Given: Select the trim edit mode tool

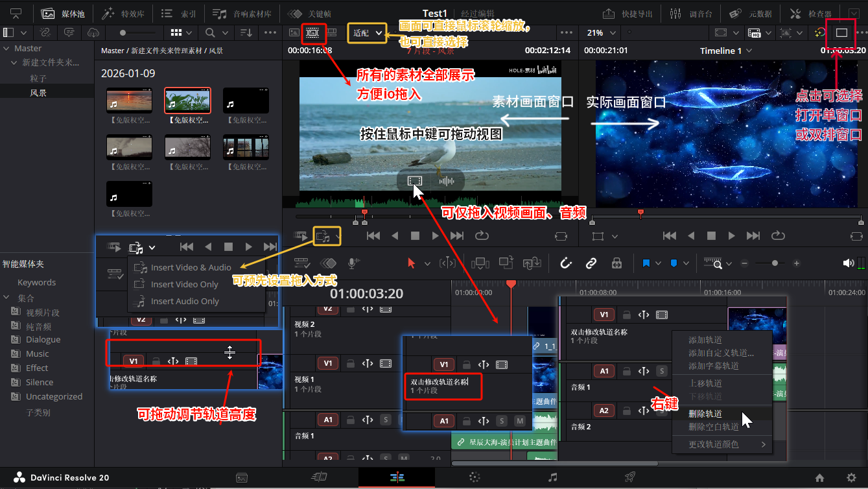Looking at the screenshot, I should click(448, 263).
